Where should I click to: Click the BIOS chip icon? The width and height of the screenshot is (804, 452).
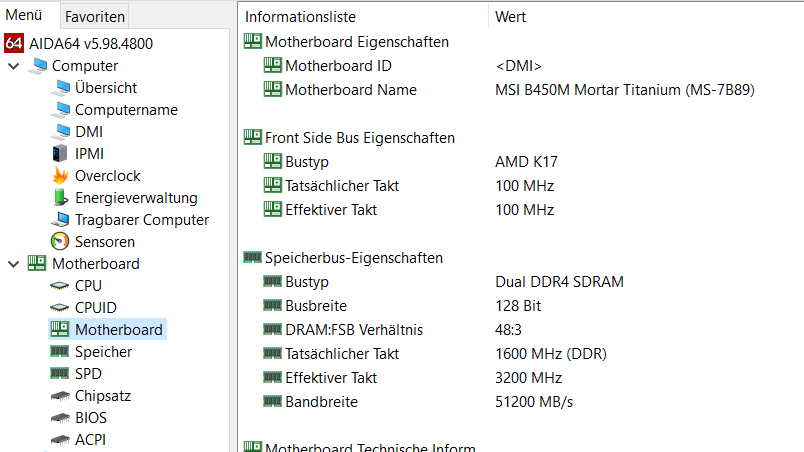pyautogui.click(x=60, y=418)
